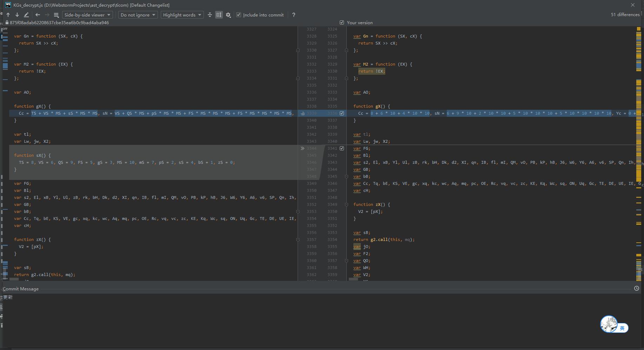Collapse zX function fold at right line 3349
Screen dimensions: 644x350
click(346, 204)
